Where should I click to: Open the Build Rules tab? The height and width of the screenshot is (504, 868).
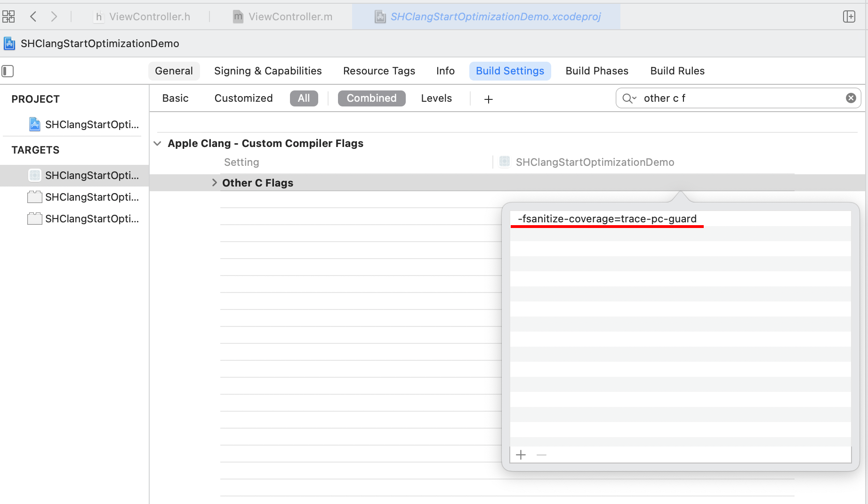tap(677, 71)
